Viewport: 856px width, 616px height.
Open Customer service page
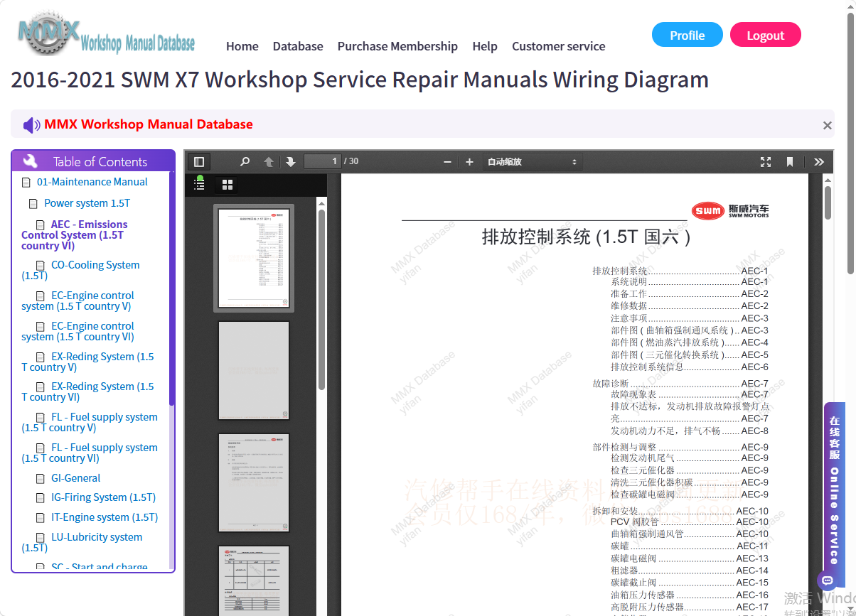click(559, 46)
